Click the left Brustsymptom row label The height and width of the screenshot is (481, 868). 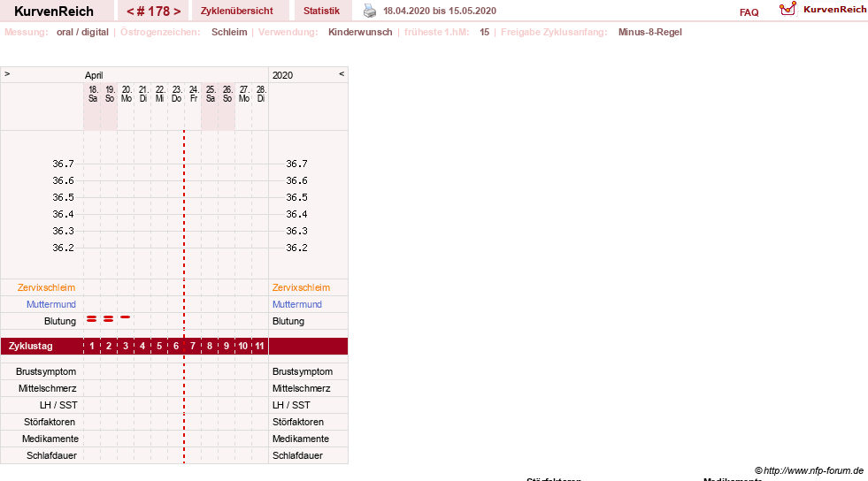[46, 371]
